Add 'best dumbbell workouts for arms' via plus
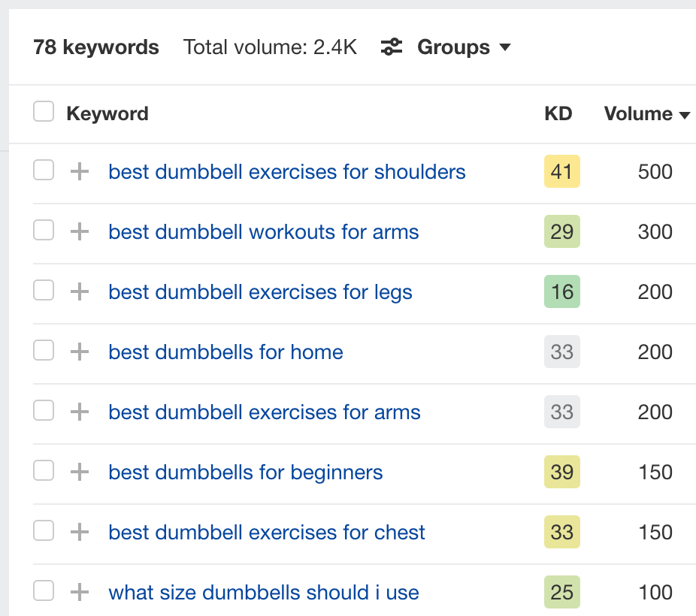 pos(80,231)
